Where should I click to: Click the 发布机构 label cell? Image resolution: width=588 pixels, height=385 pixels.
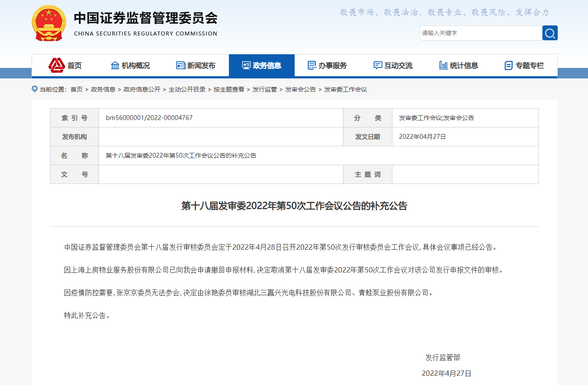pyautogui.click(x=75, y=137)
